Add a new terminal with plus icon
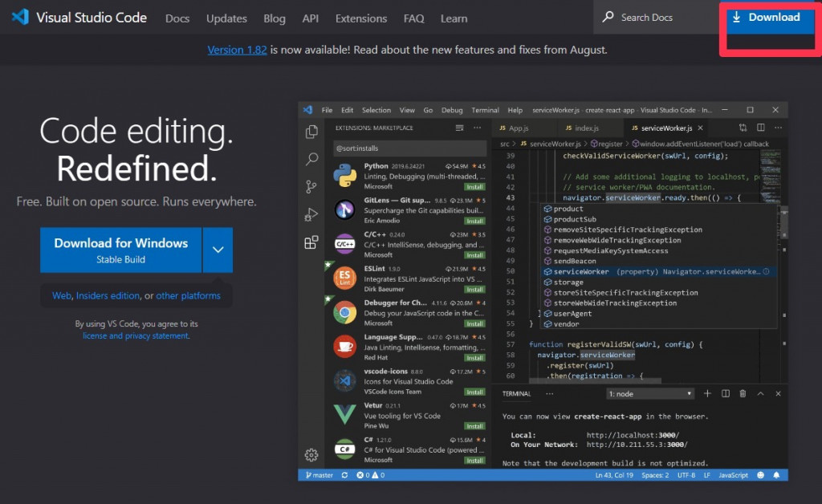Viewport: 822px width, 504px height. click(x=707, y=393)
